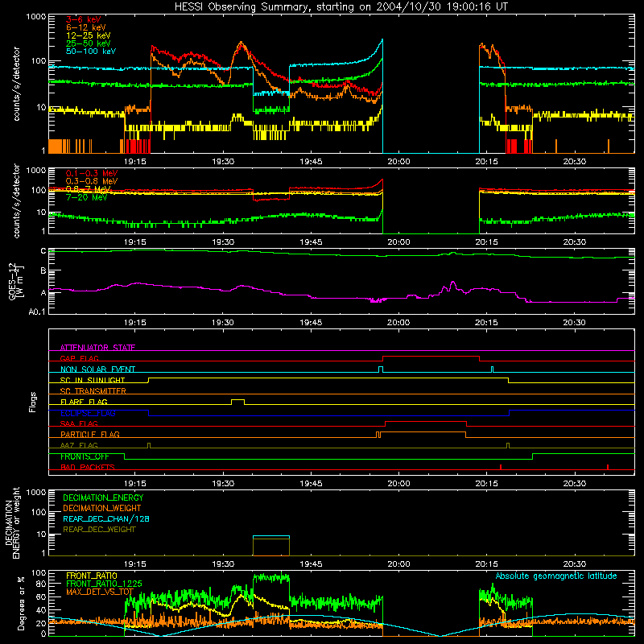This screenshot has width=644, height=644.
Task: Click 20:15 tick under the MeV panel
Action: [486, 242]
